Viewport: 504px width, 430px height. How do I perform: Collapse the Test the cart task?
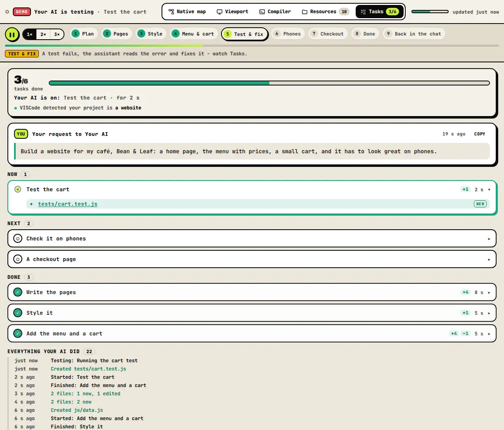coord(489,190)
